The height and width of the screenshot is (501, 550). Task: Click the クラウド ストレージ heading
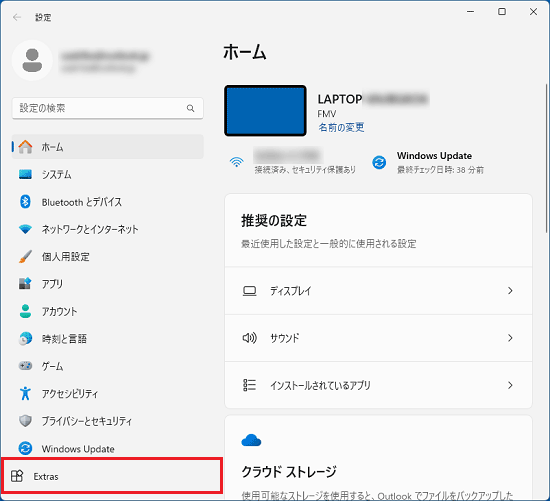[289, 471]
